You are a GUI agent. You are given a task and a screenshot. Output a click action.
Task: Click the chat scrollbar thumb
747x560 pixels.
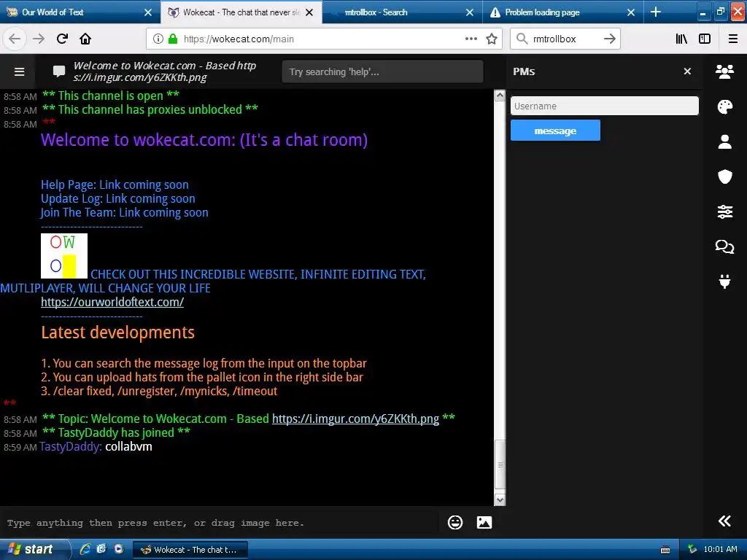click(x=500, y=464)
